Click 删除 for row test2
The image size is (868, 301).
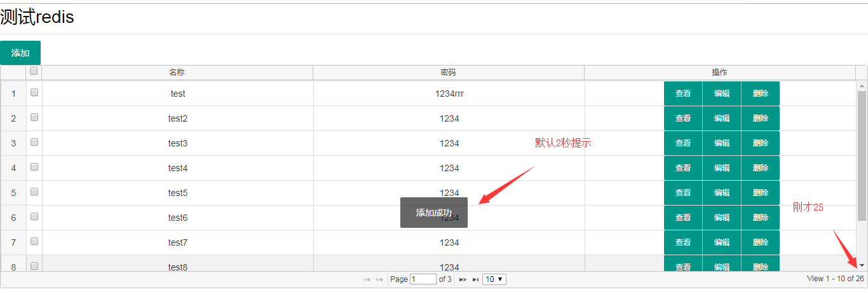click(761, 118)
